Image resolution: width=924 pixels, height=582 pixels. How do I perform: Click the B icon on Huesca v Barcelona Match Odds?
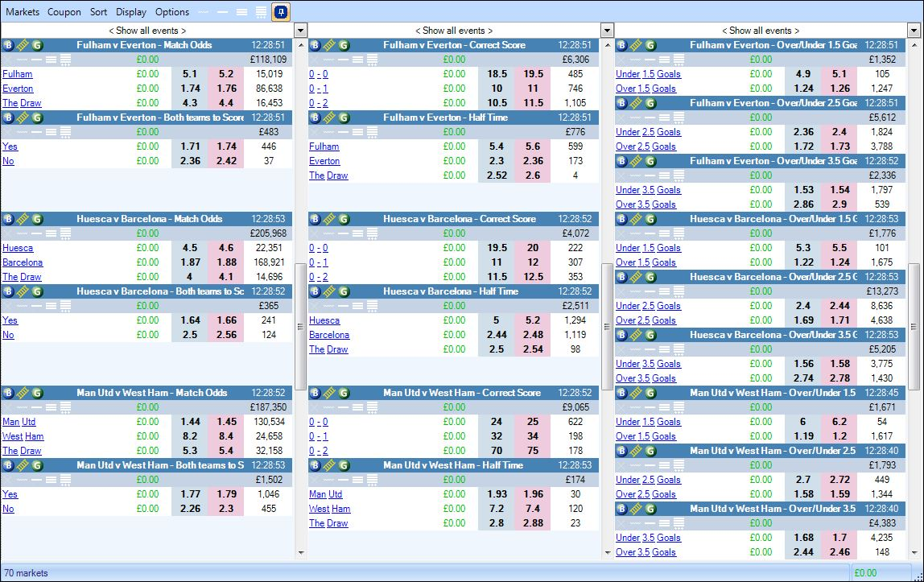point(8,218)
